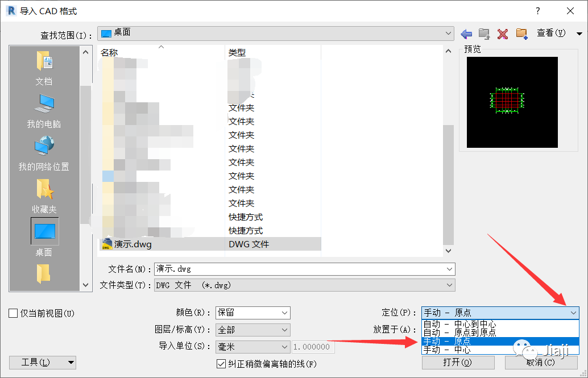
Task: Click the help question mark button
Action: 538,11
